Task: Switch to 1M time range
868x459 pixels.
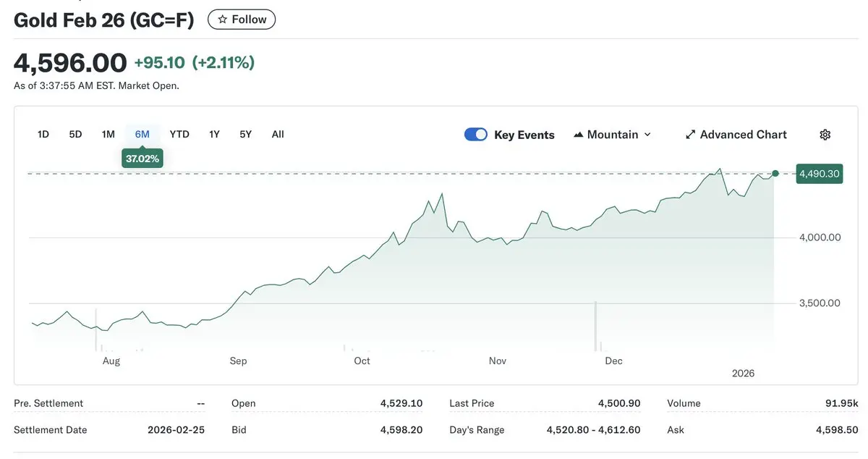Action: click(109, 134)
